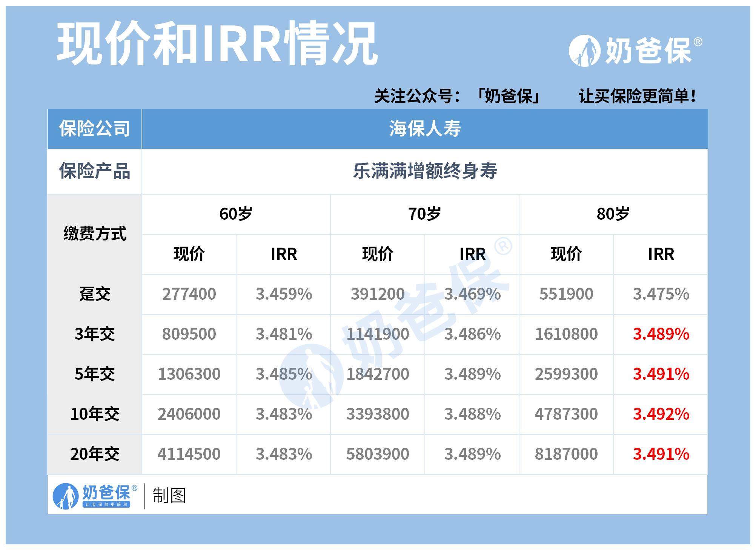This screenshot has height=550, width=756.
Task: Click the red IRR 3.489% in 3年交 row
Action: (x=661, y=334)
